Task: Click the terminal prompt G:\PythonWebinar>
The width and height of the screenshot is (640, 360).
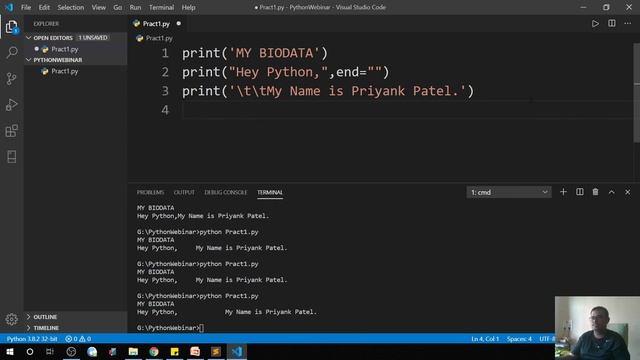Action: point(168,328)
